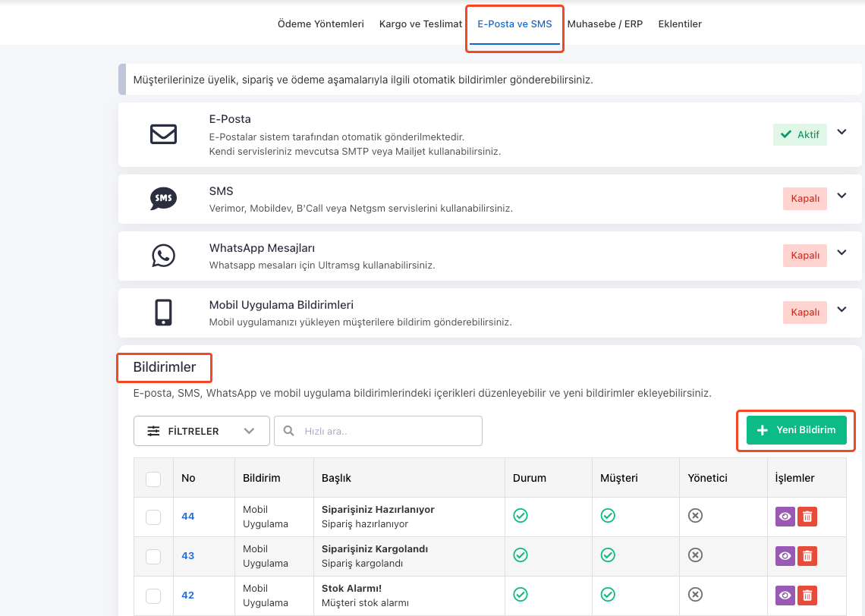Expand the E-Posta settings section
Screen dimensions: 865x616
pyautogui.click(x=841, y=132)
